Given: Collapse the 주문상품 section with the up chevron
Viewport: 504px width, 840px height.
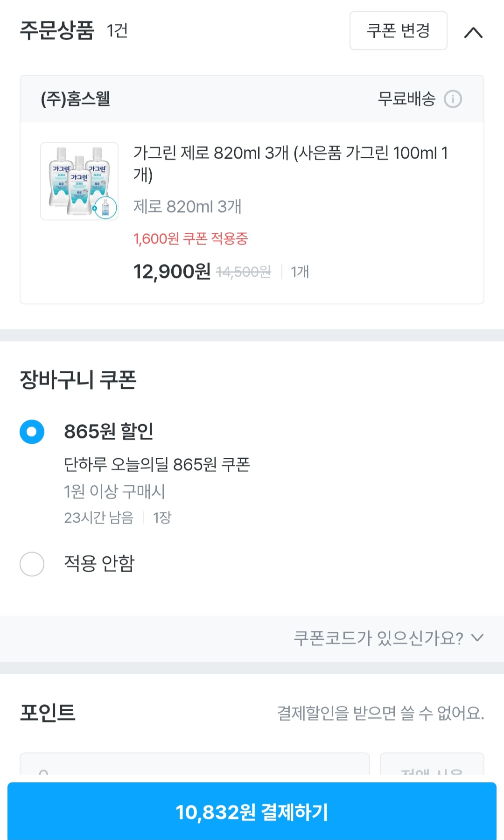Looking at the screenshot, I should pyautogui.click(x=473, y=32).
